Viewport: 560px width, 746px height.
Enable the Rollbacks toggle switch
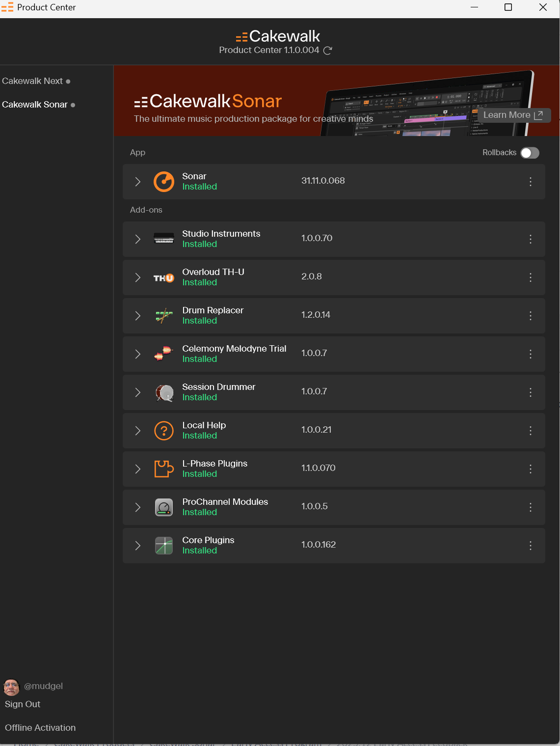530,153
